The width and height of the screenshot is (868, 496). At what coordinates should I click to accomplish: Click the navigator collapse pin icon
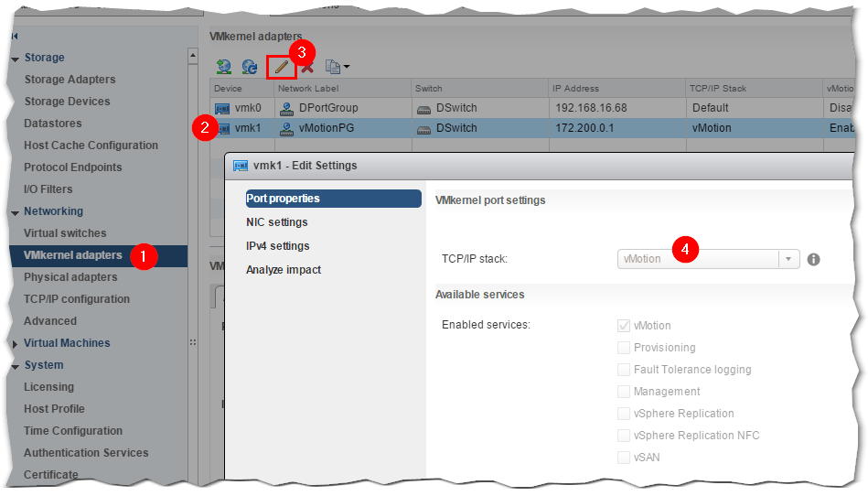pos(15,36)
